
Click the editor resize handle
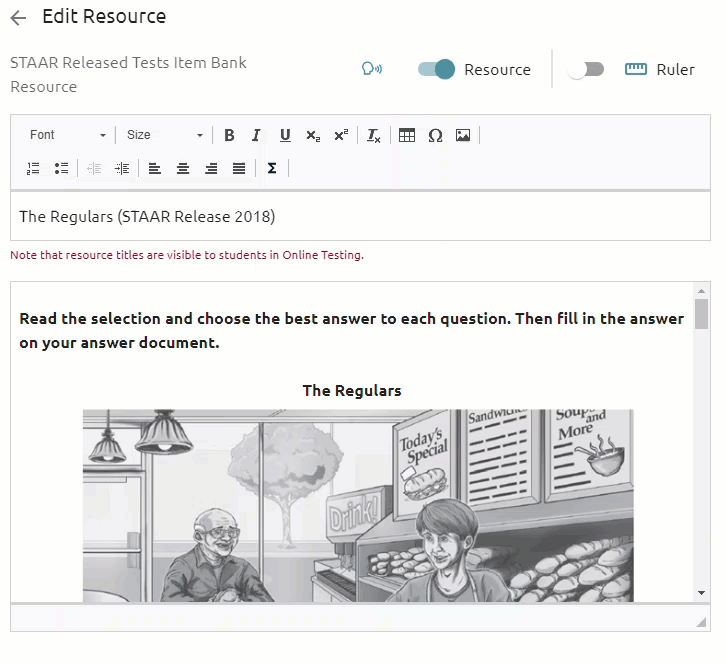pos(701,622)
